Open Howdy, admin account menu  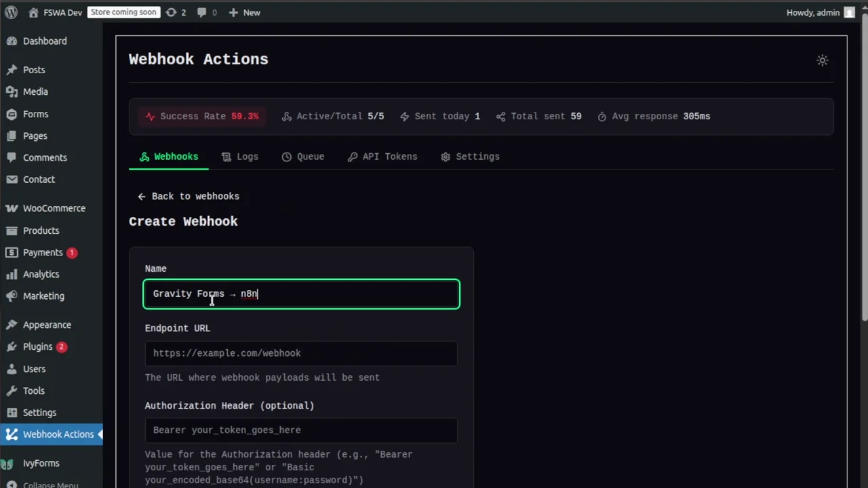click(821, 12)
